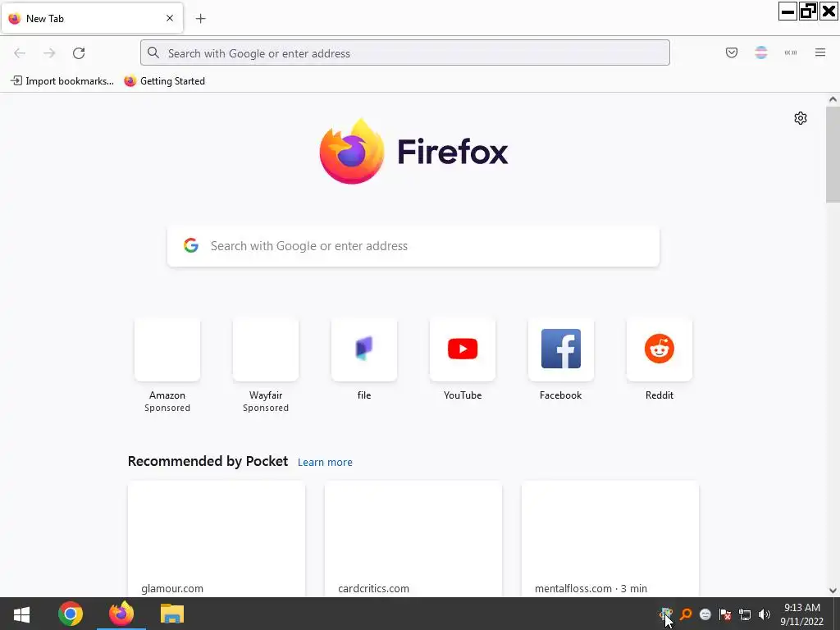Click the double-chevron extension icon in the toolbar
The width and height of the screenshot is (840, 630).
(790, 52)
